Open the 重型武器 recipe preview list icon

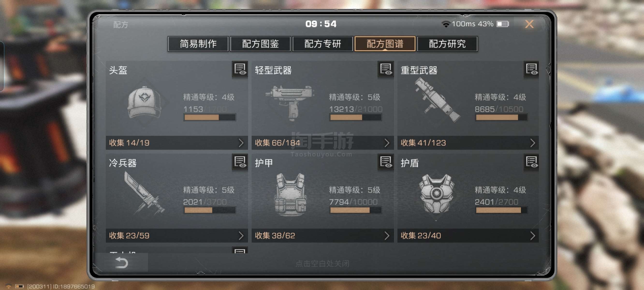click(x=531, y=69)
